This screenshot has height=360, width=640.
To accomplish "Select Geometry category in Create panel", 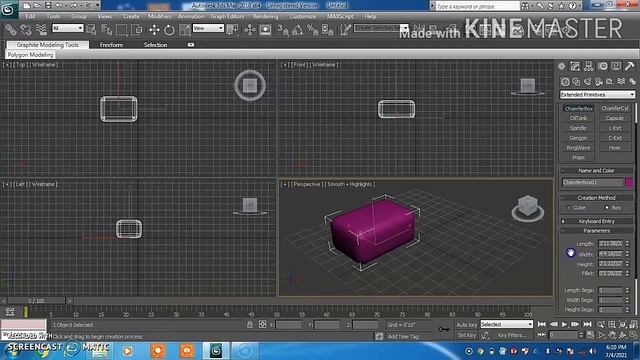I will tap(565, 82).
